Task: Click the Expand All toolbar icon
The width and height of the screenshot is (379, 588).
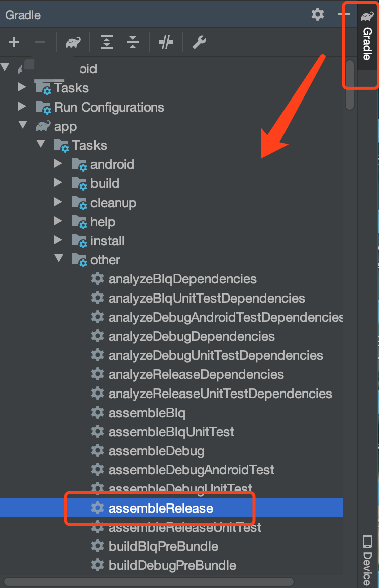Action: tap(107, 43)
